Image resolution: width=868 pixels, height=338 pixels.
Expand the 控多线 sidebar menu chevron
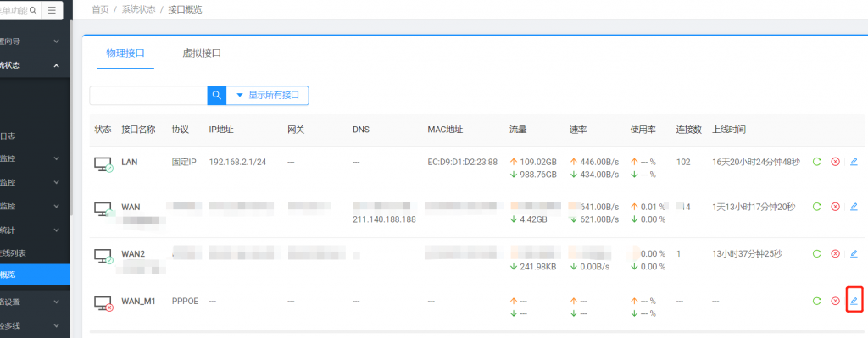(x=57, y=326)
